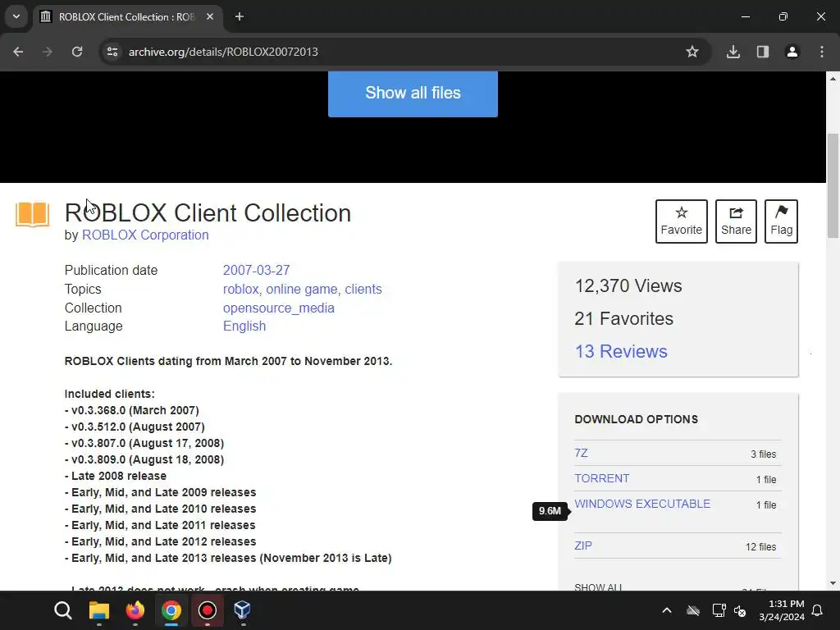Open site information icon in address bar

click(x=112, y=52)
